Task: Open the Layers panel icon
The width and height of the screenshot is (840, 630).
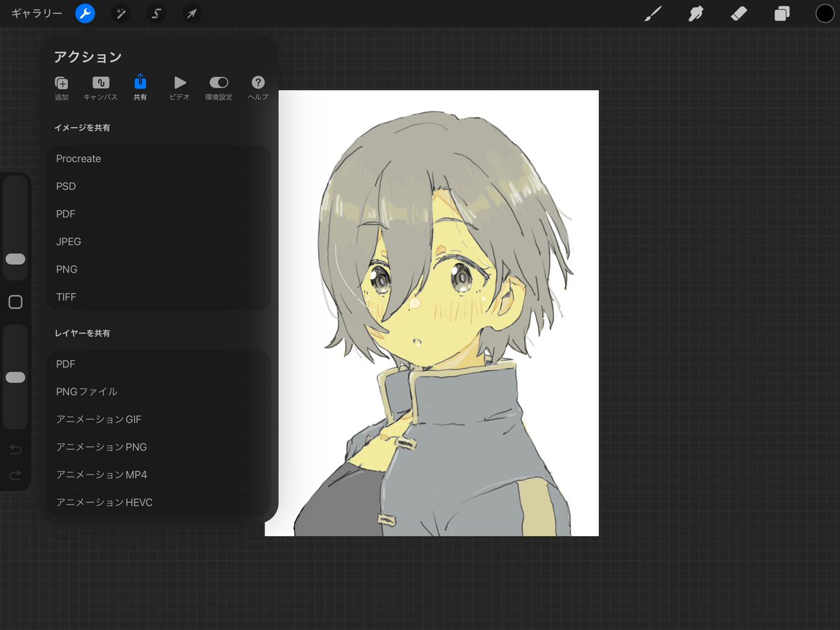Action: [x=782, y=13]
